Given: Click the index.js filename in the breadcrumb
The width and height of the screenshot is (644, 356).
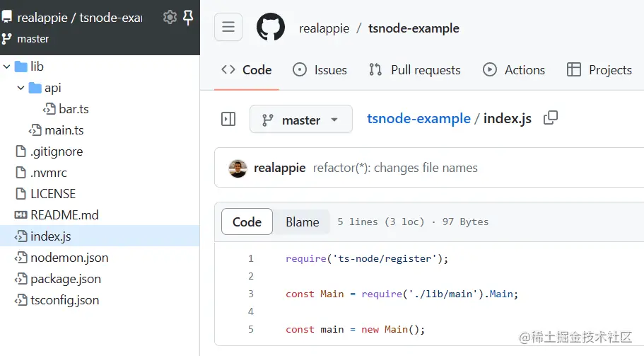Looking at the screenshot, I should pos(508,118).
